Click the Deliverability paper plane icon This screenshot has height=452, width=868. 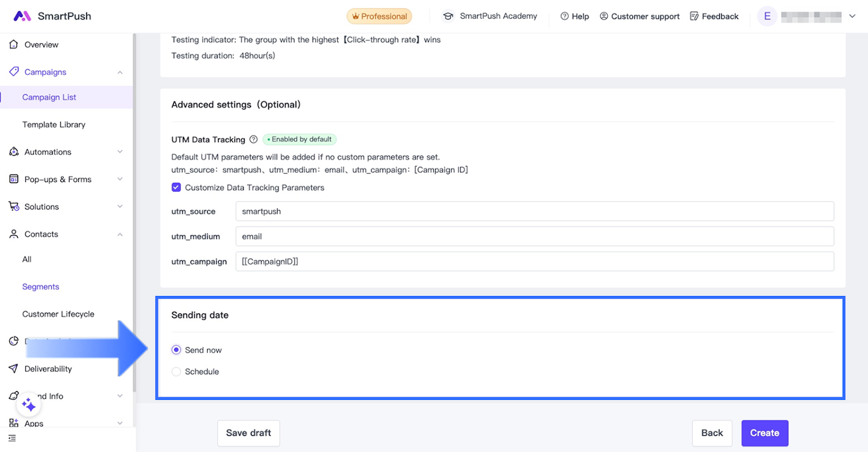point(14,369)
